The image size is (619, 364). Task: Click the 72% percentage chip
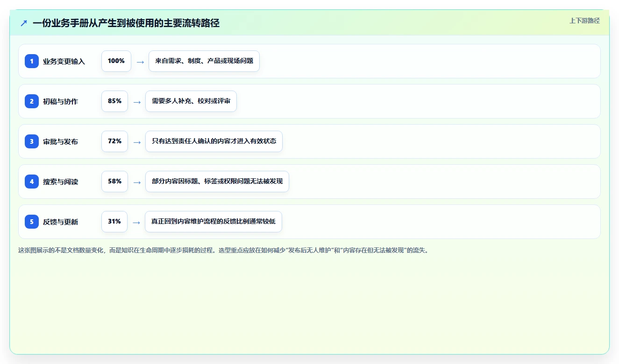point(114,141)
